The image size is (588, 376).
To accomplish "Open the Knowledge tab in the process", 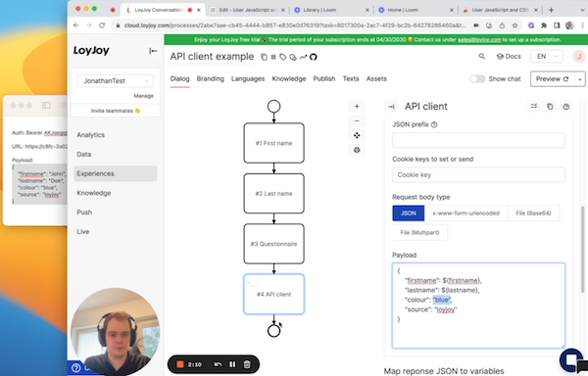I will point(289,78).
